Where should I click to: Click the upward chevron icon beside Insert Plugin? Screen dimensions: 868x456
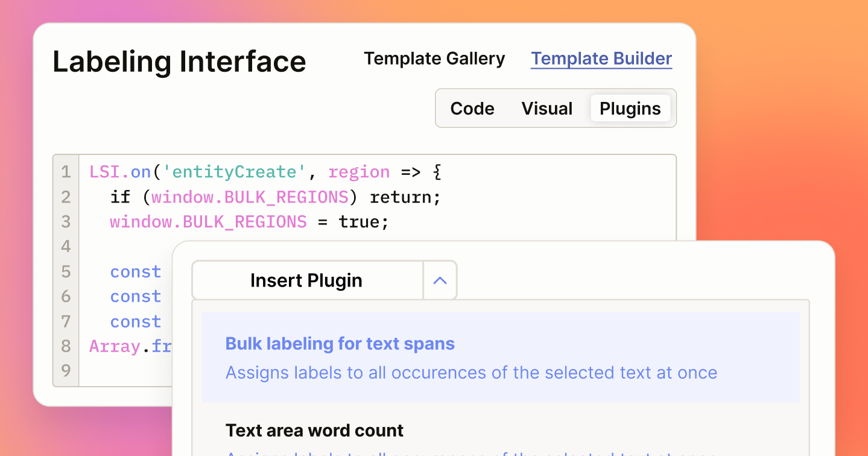pyautogui.click(x=440, y=280)
